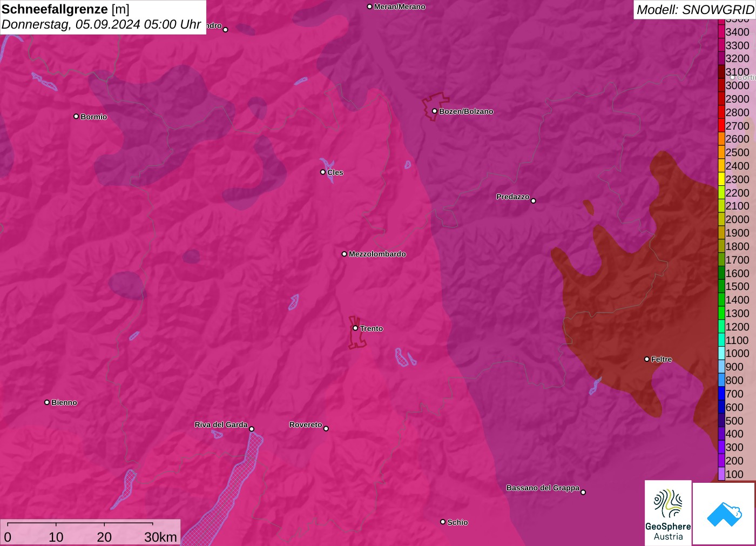
Task: Click the Bassano del Grappa marker dot
Action: (x=583, y=492)
